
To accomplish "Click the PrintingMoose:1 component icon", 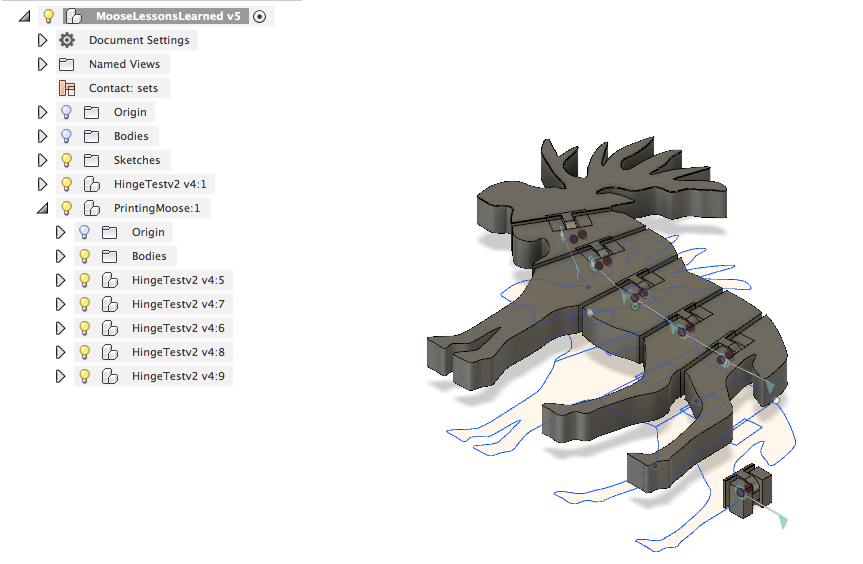I will [x=91, y=208].
